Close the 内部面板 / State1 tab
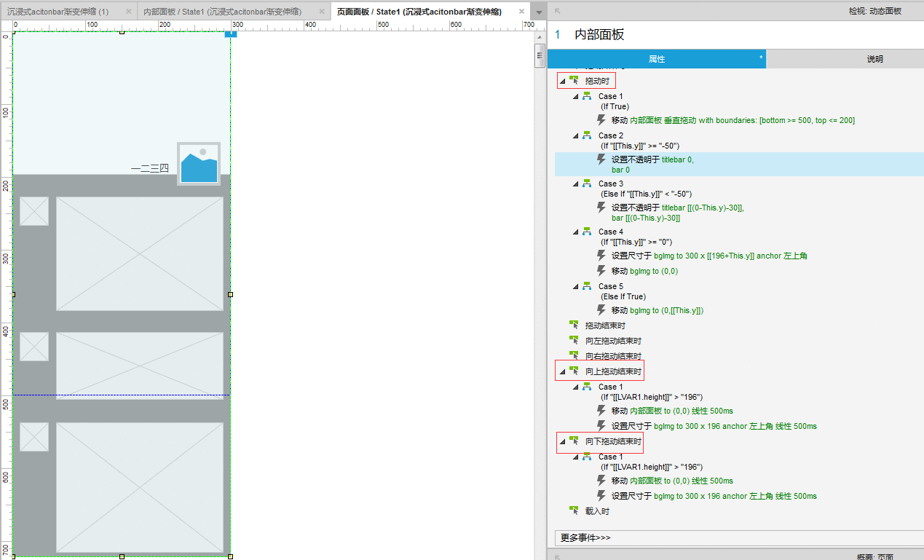 320,12
